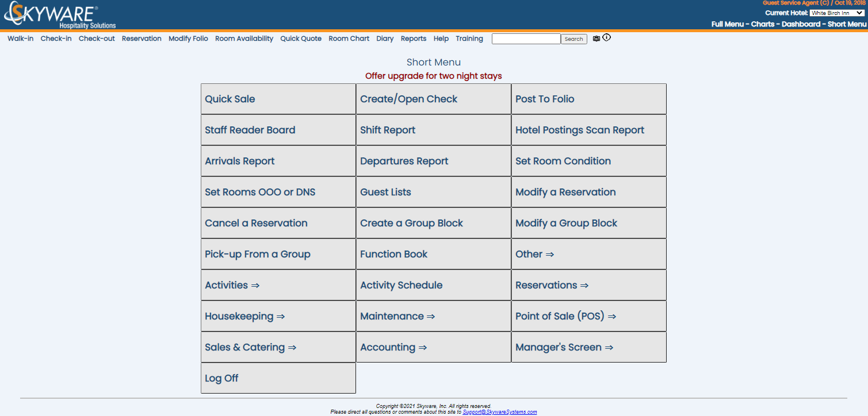This screenshot has width=868, height=416.
Task: Open the Check-in menu item
Action: pyautogui.click(x=56, y=38)
